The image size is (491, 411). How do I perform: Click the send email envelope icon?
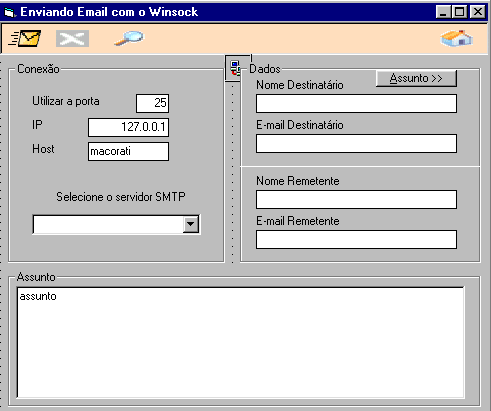coord(24,38)
